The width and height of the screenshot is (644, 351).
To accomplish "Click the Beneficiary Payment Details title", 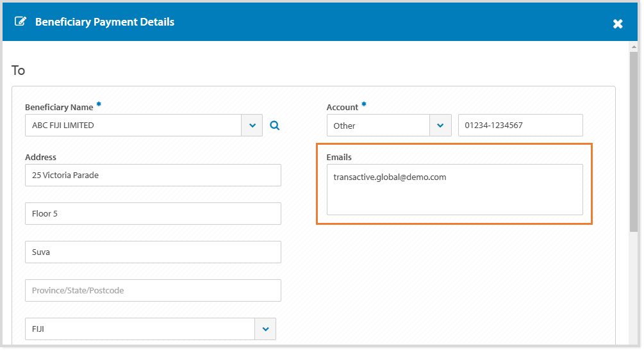I will (104, 22).
